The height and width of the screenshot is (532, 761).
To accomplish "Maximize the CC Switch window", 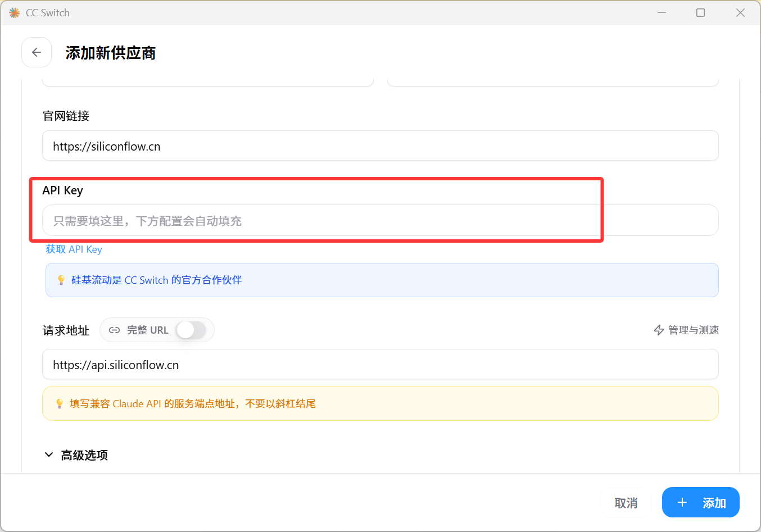I will point(700,12).
